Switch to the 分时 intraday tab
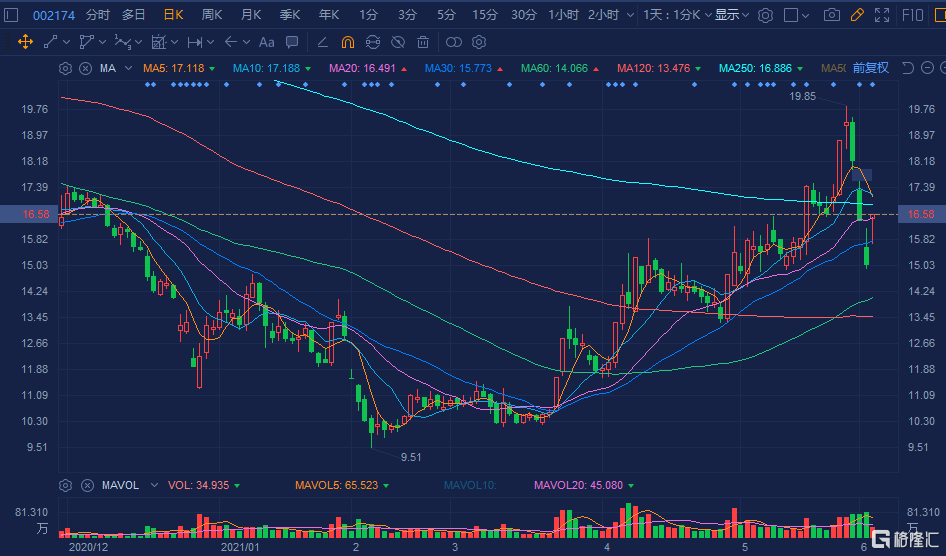This screenshot has width=946, height=556. coord(98,15)
